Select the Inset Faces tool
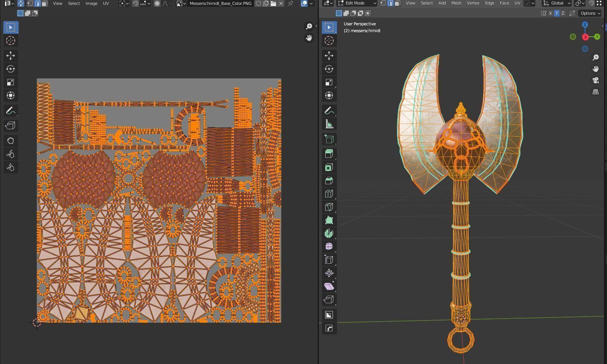 [329, 167]
